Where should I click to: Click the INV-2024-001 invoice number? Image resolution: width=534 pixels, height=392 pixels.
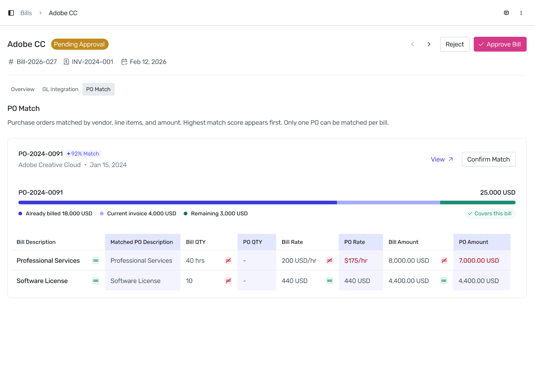point(93,62)
